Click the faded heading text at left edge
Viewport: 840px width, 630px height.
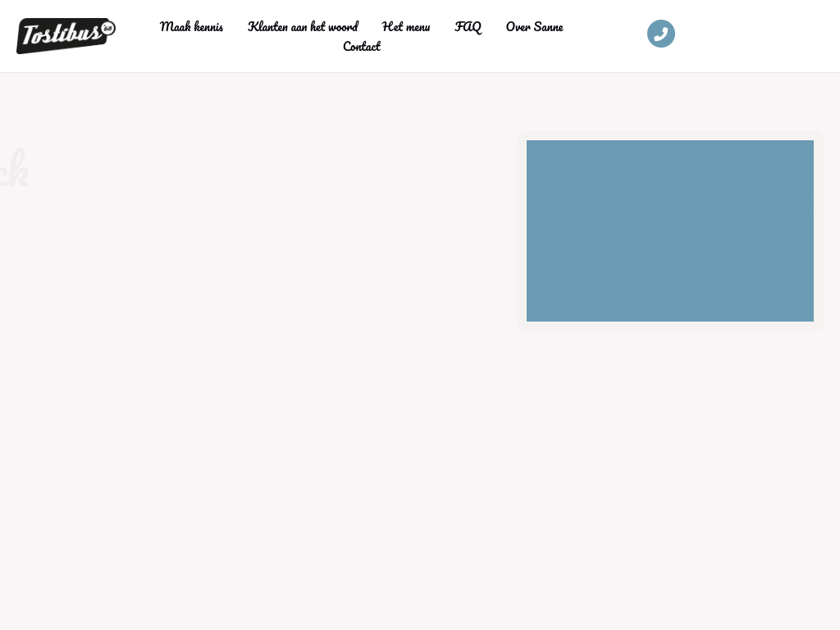(13, 169)
